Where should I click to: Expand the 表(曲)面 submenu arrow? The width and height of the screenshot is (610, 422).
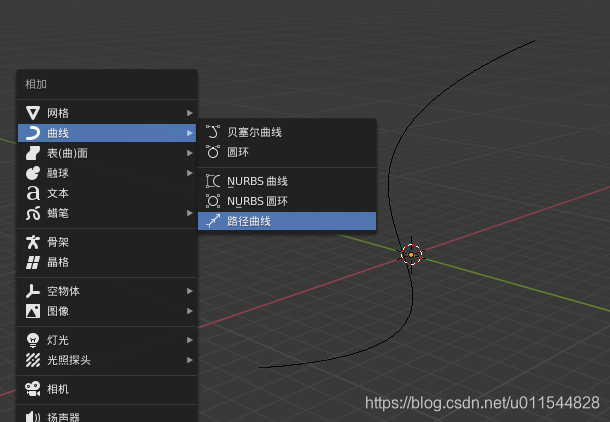pos(189,153)
